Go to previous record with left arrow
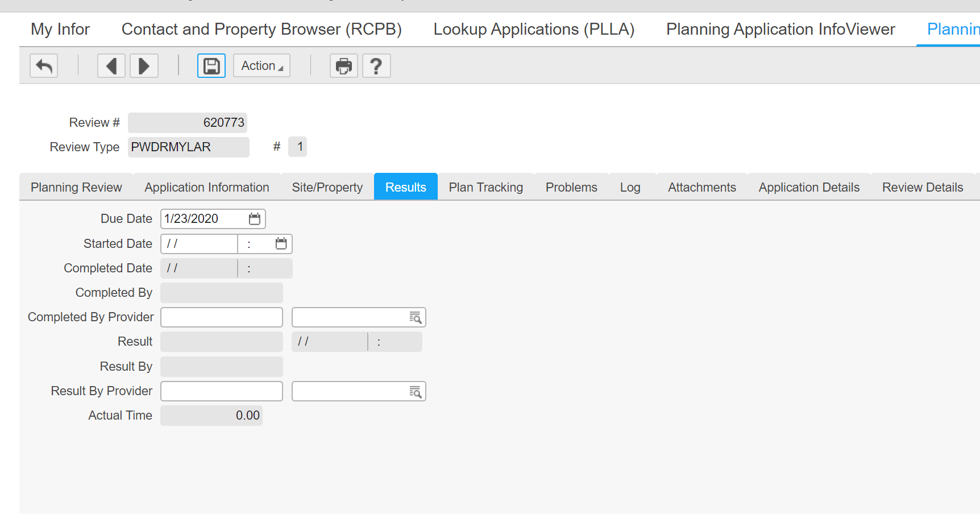The height and width of the screenshot is (514, 980). (x=111, y=66)
